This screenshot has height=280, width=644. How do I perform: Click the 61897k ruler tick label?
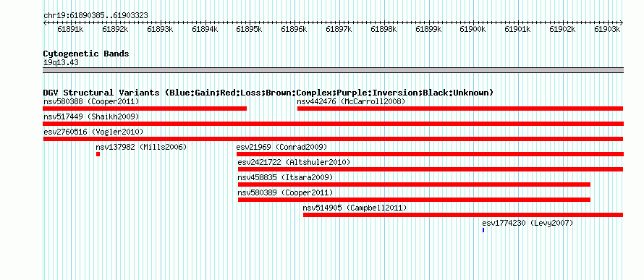pyautogui.click(x=339, y=29)
